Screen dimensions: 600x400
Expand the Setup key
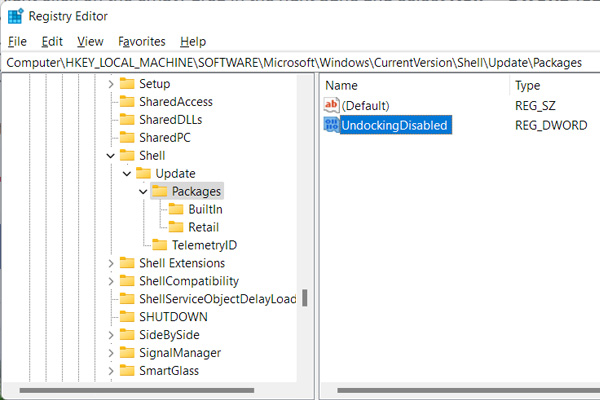click(x=111, y=84)
